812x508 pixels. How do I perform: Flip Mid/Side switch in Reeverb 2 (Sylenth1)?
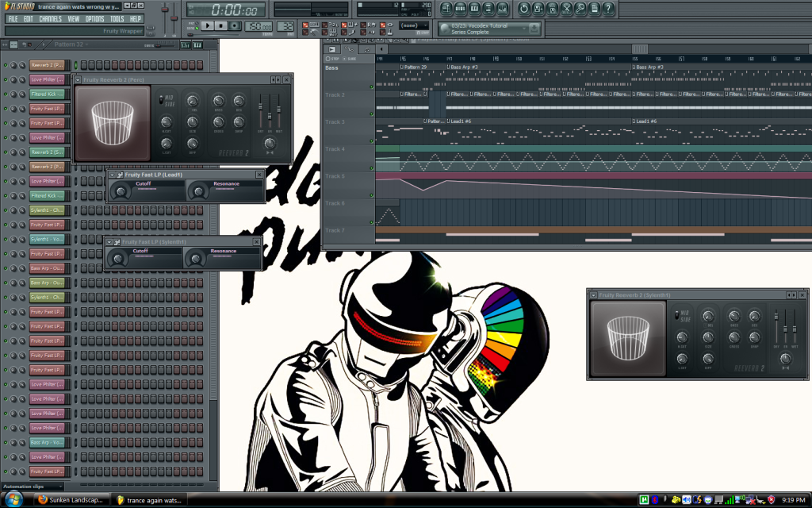pos(677,315)
